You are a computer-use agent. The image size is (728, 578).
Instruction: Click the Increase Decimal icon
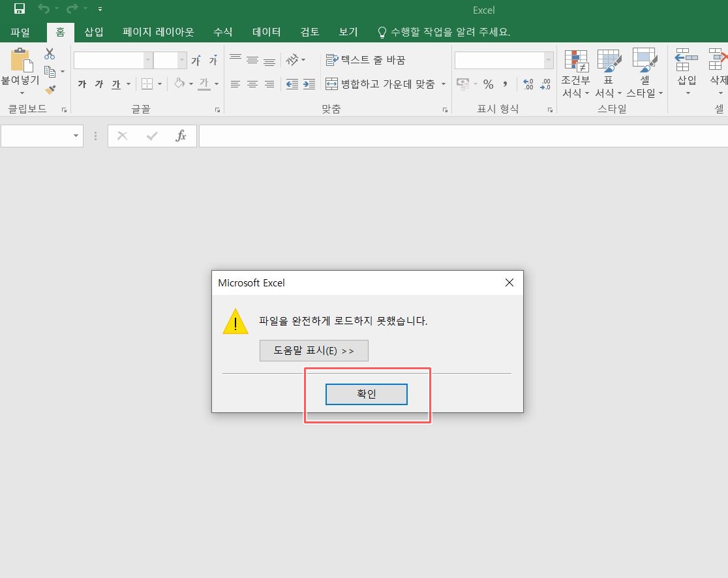pyautogui.click(x=528, y=84)
